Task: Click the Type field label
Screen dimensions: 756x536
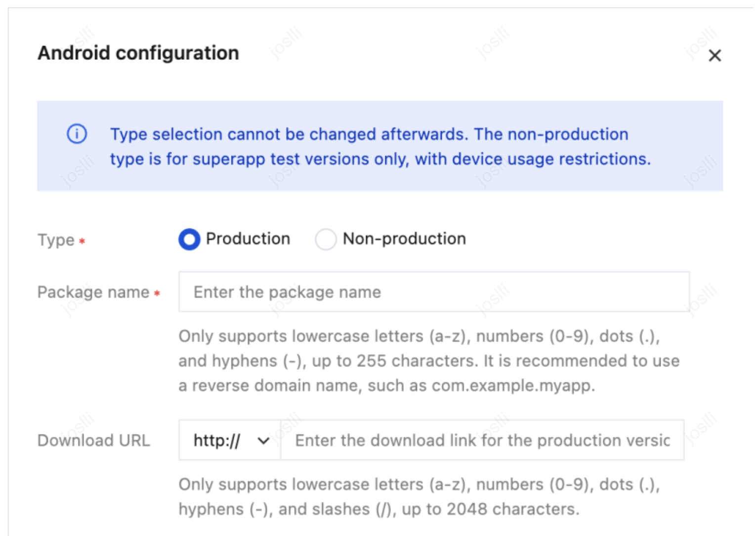Action: [x=56, y=240]
